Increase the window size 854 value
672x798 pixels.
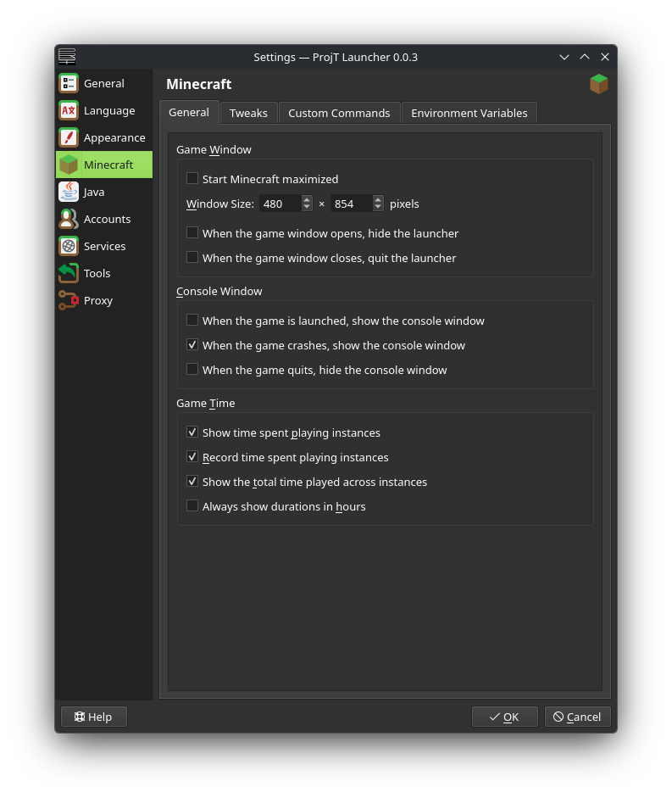click(377, 199)
